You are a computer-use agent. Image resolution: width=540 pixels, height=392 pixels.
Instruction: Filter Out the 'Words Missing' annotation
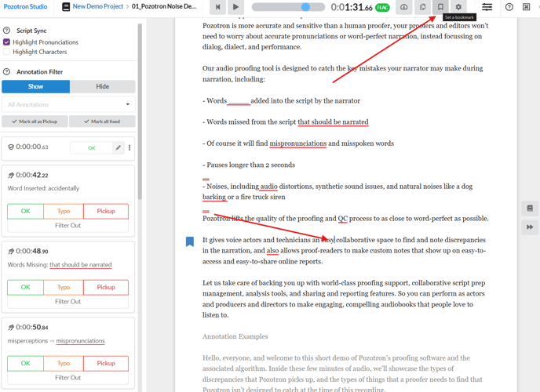click(x=67, y=302)
